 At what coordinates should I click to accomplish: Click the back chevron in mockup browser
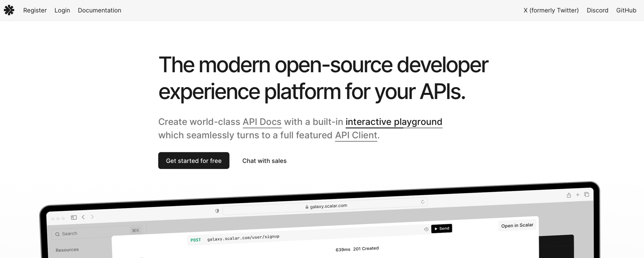click(x=83, y=217)
